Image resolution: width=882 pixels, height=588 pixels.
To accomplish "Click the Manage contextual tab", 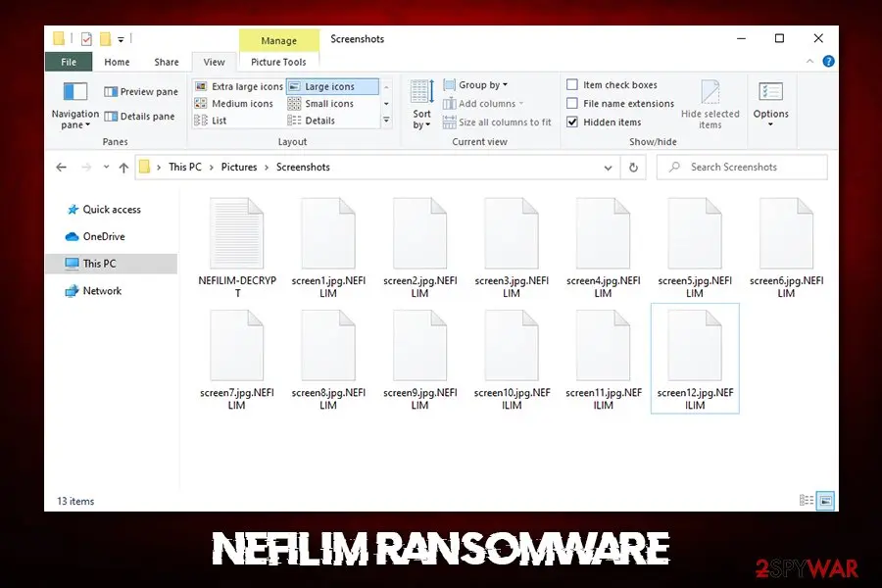I will [x=279, y=40].
